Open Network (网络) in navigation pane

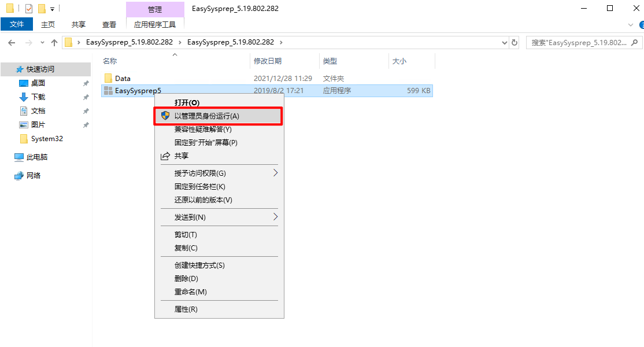(x=34, y=176)
